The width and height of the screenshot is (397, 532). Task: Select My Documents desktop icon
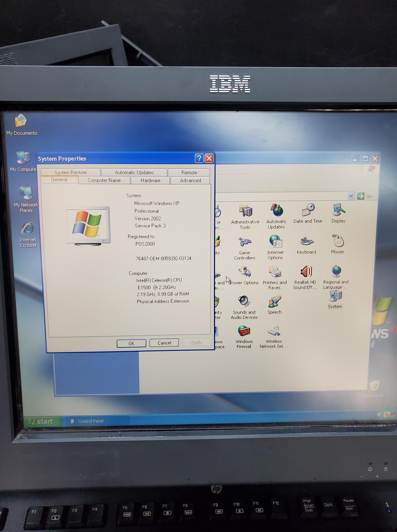tap(22, 125)
